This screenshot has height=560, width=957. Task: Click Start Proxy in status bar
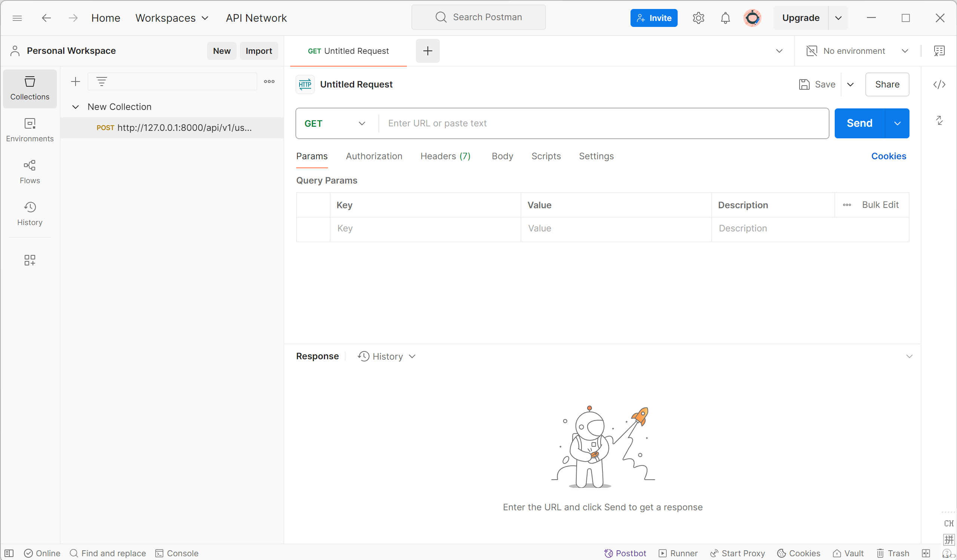737,553
